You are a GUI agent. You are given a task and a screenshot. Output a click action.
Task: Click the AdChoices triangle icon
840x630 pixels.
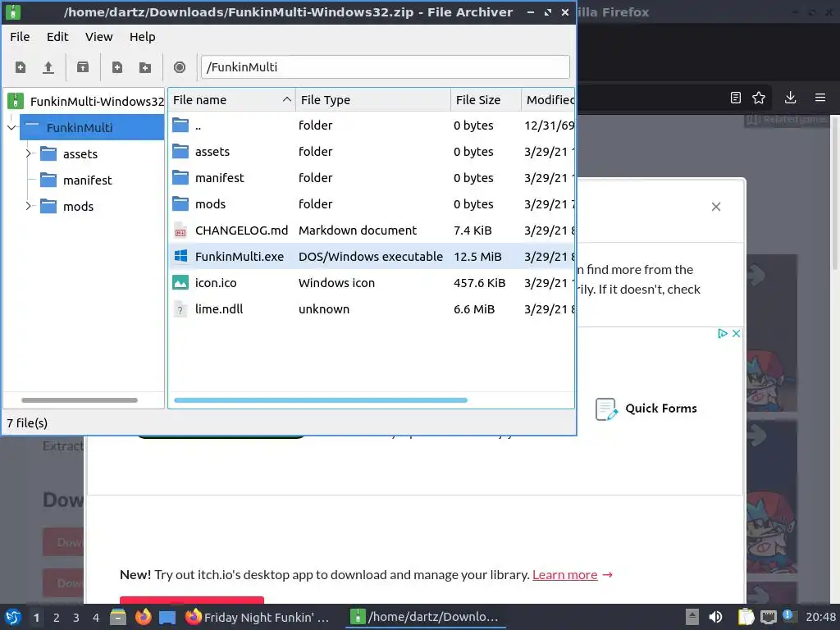[722, 333]
